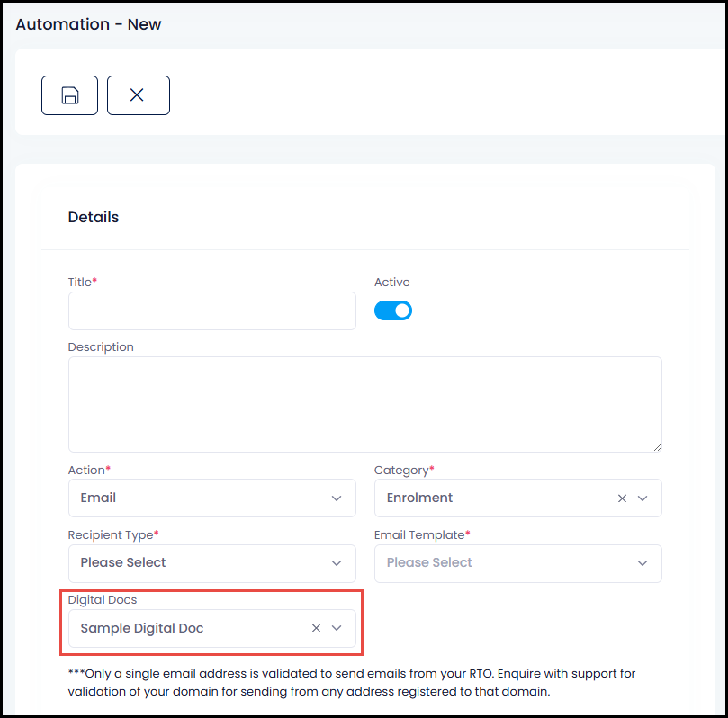The height and width of the screenshot is (718, 728).
Task: Clear the Sample Digital Doc selection
Action: coord(316,628)
